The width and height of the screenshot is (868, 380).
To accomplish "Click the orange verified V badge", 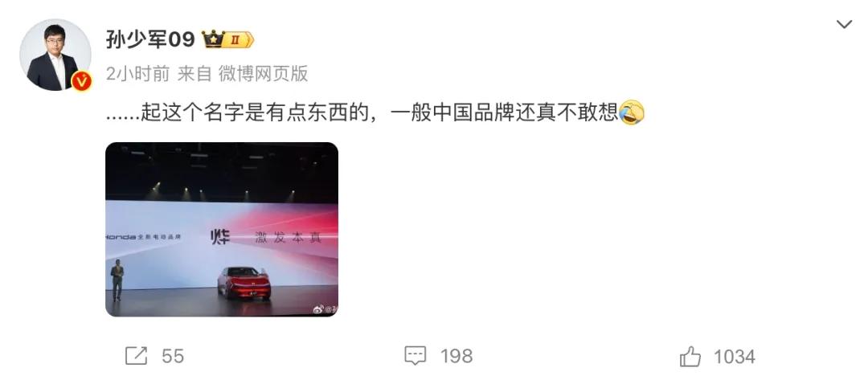I will click(81, 81).
